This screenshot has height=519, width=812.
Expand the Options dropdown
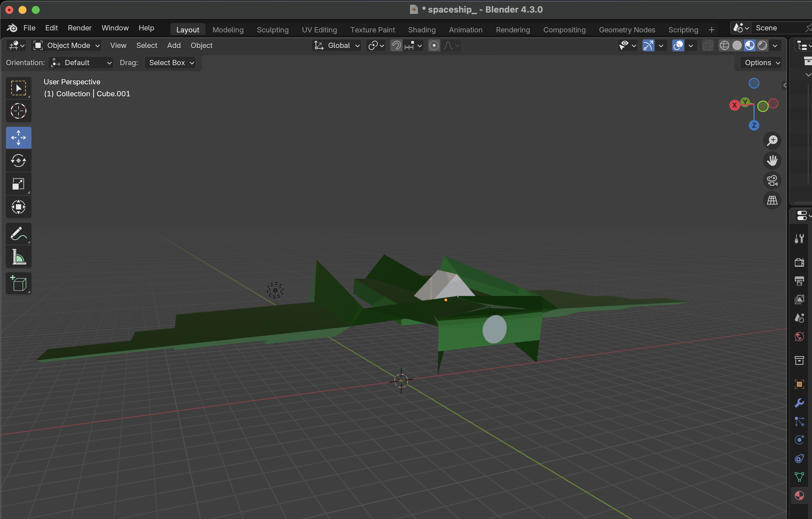pos(761,63)
